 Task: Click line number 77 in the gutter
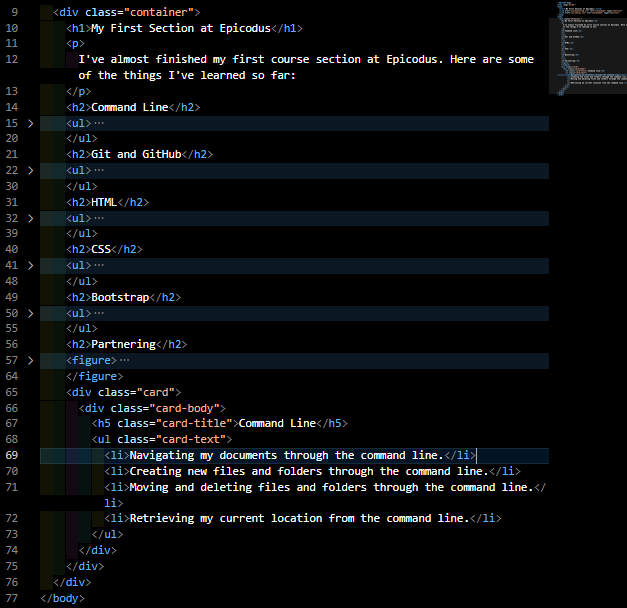click(x=12, y=598)
